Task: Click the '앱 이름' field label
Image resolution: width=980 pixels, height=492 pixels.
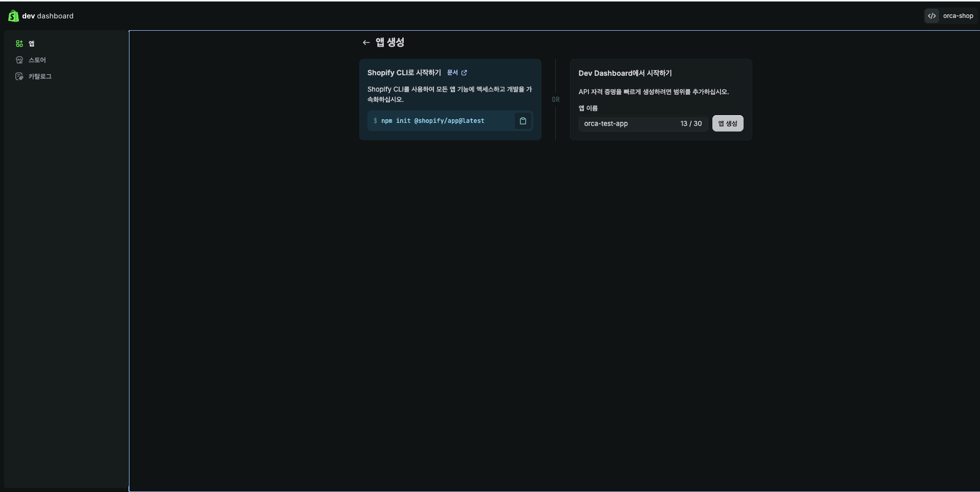Action: pyautogui.click(x=588, y=108)
